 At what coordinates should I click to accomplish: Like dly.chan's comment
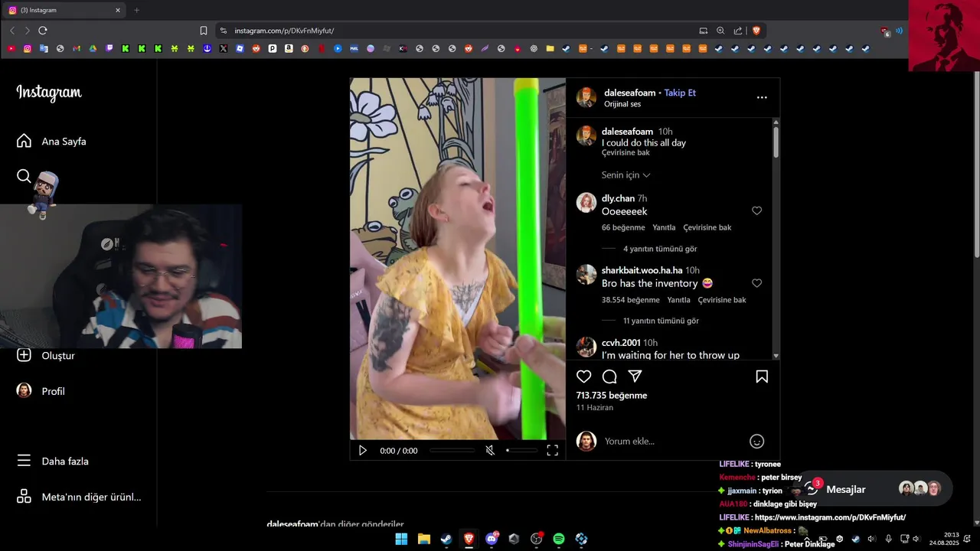[x=756, y=211]
